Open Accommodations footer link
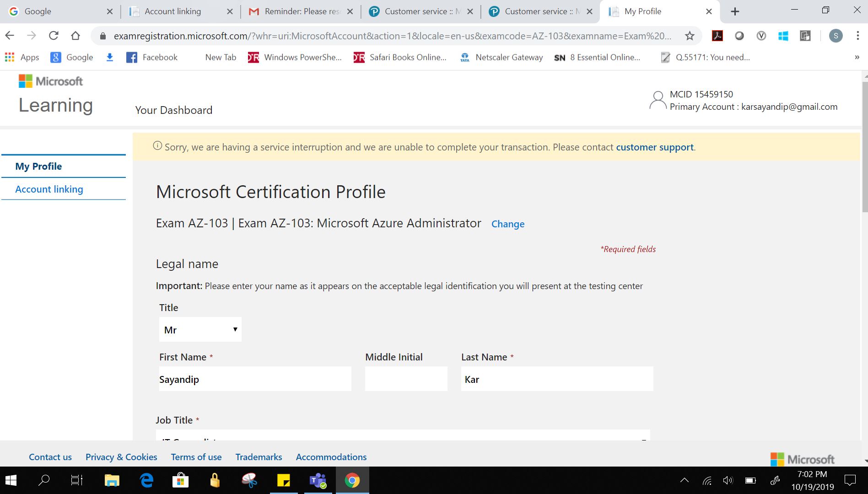This screenshot has height=494, width=868. coord(331,457)
